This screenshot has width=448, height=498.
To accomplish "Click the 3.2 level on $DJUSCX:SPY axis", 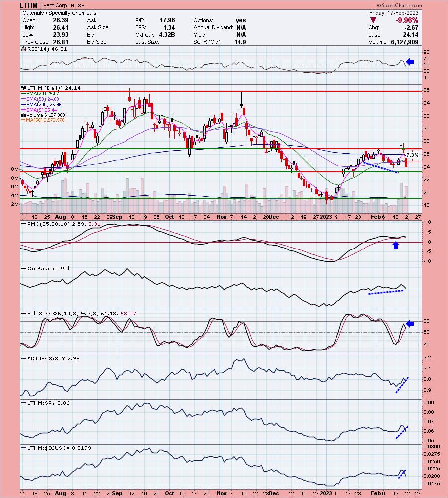I will coord(427,358).
